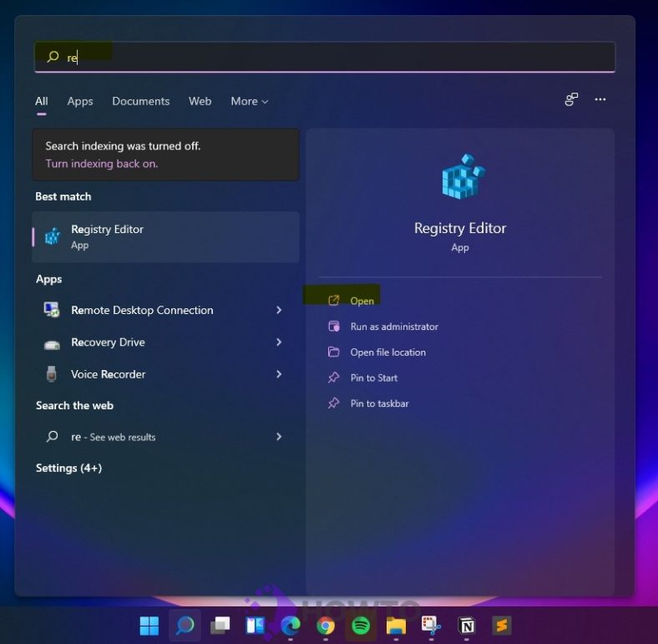Switch to the Apps tab
658x644 pixels.
[x=80, y=101]
